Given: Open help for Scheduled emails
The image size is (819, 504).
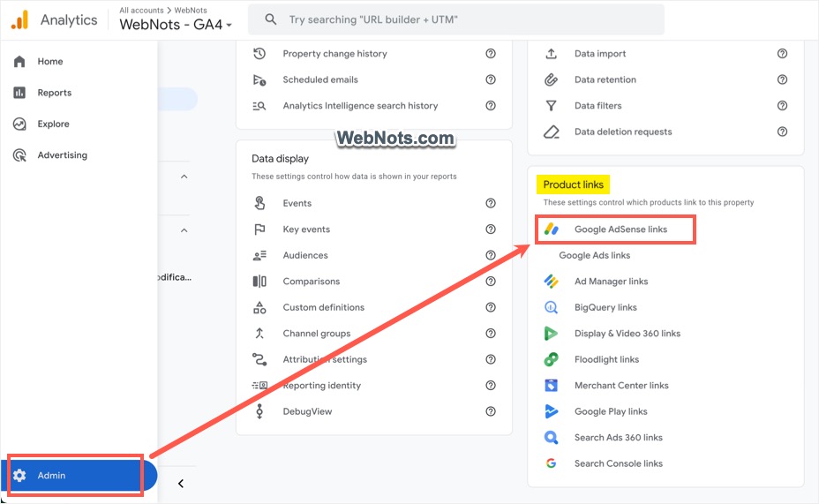Looking at the screenshot, I should click(x=491, y=80).
